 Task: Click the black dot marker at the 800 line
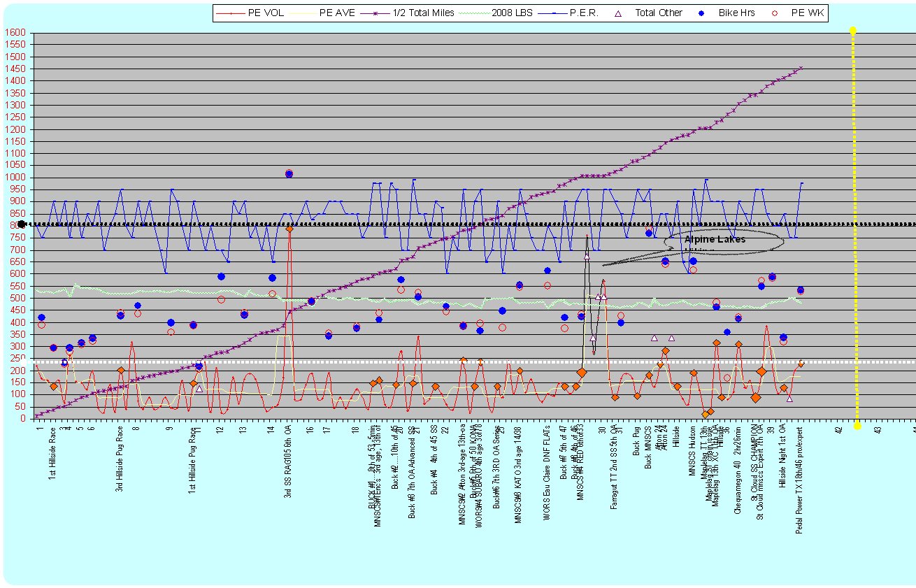click(21, 224)
